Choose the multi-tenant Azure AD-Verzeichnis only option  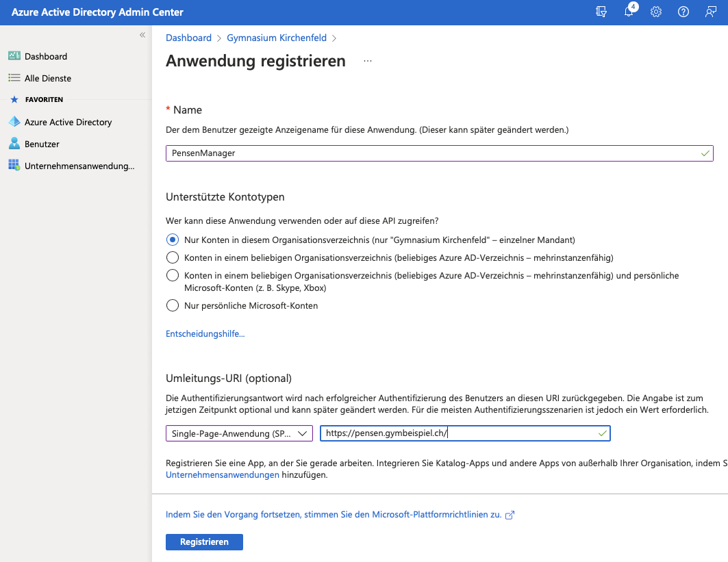173,258
